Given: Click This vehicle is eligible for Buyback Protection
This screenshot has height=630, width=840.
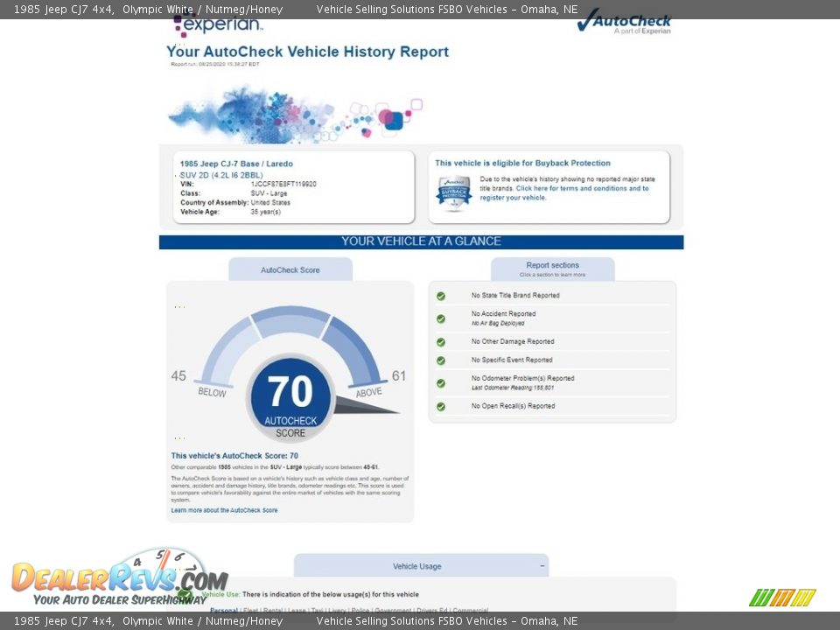Looking at the screenshot, I should (523, 163).
